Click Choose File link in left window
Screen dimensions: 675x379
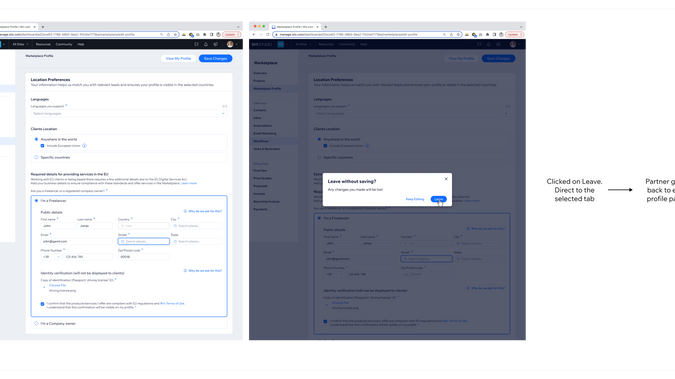57,285
